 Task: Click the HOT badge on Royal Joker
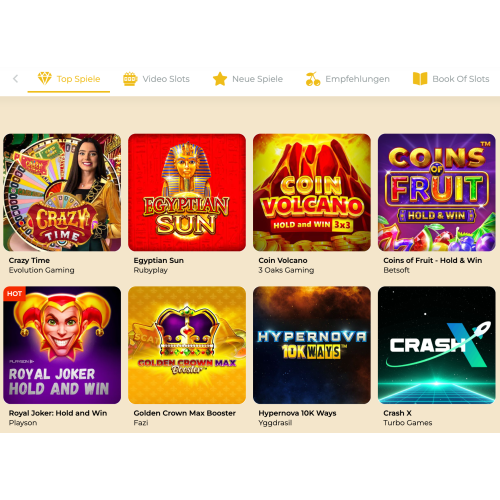pyautogui.click(x=14, y=294)
